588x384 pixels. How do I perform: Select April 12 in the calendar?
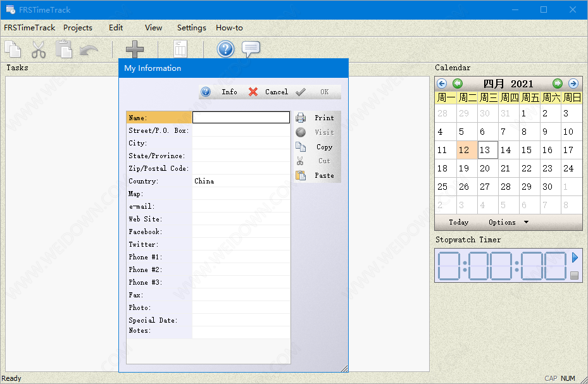466,150
